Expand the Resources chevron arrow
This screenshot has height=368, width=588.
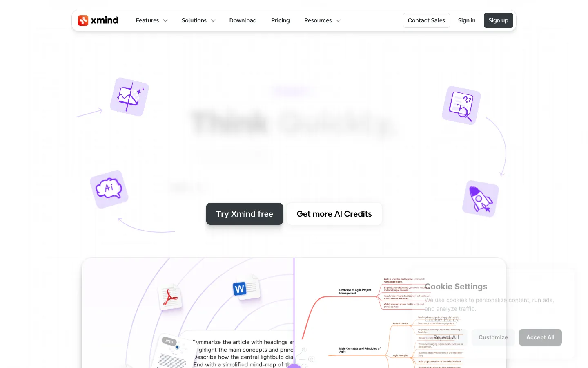coord(338,20)
